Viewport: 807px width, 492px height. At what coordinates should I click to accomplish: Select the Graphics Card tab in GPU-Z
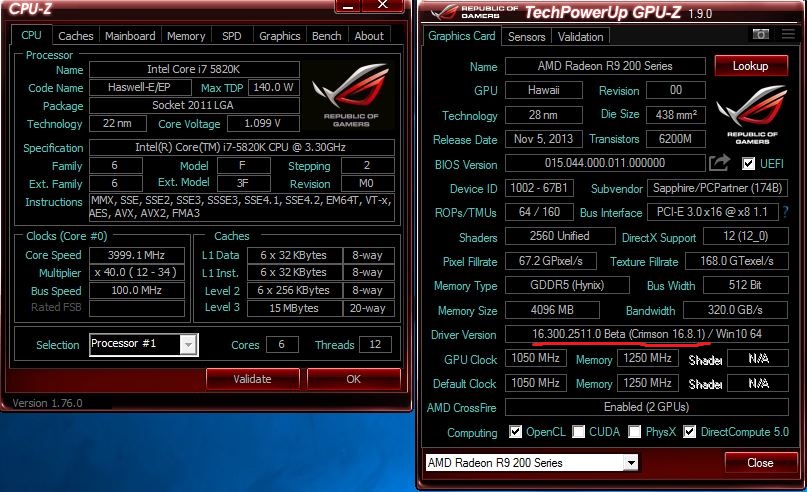(x=462, y=36)
